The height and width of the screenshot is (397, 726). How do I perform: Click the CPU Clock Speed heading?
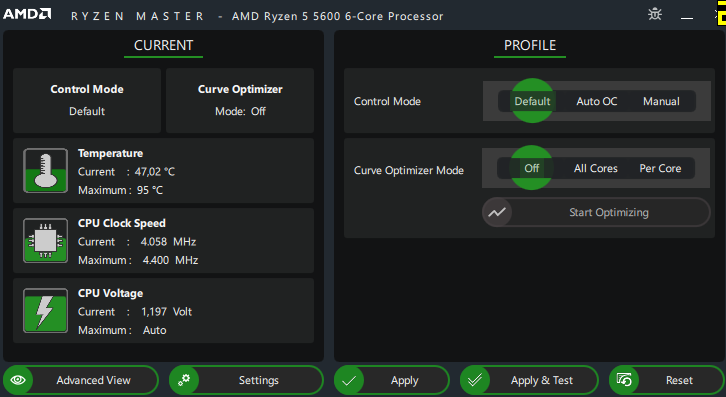(x=121, y=223)
